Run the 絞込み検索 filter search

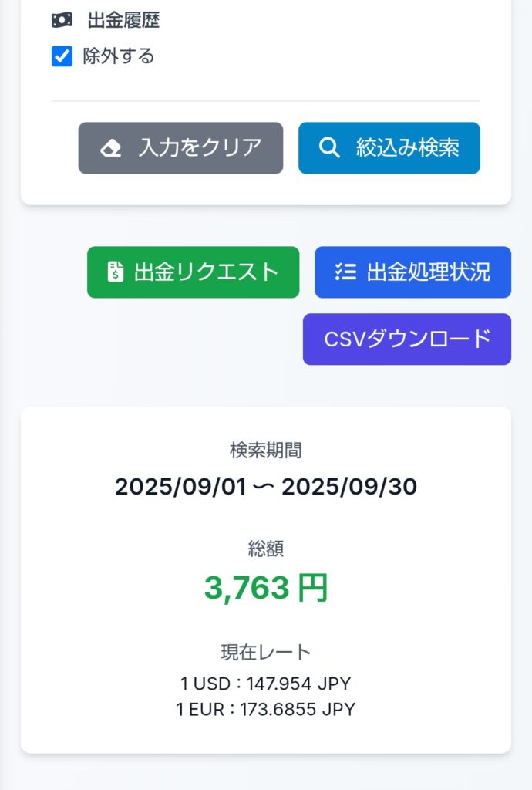coord(389,148)
